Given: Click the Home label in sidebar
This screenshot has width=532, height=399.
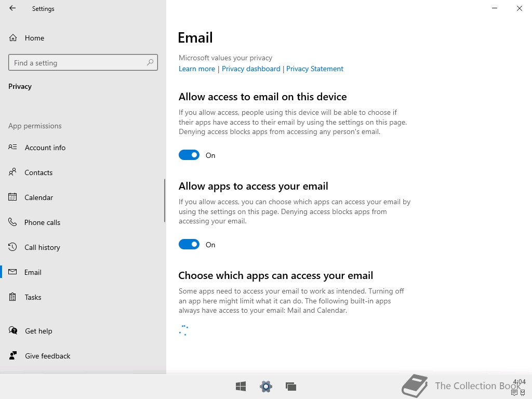Looking at the screenshot, I should point(34,38).
